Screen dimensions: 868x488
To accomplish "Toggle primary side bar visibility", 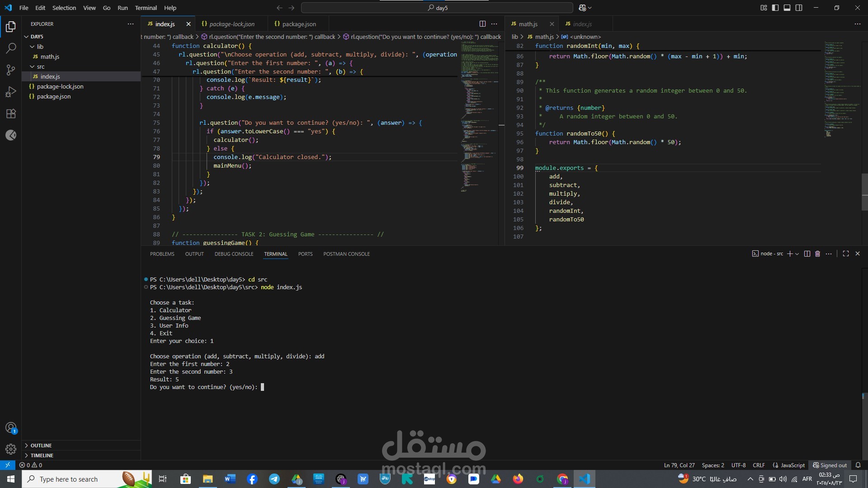I will 775,8.
